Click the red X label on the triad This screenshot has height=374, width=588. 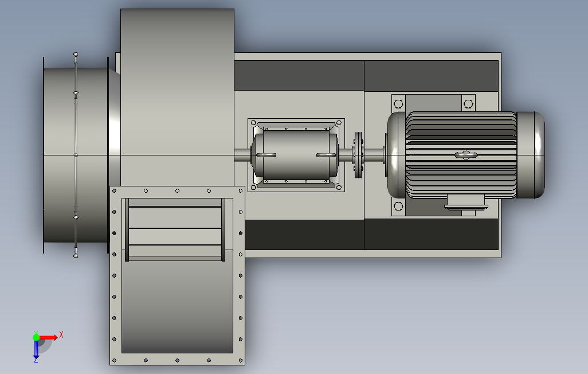(61, 334)
